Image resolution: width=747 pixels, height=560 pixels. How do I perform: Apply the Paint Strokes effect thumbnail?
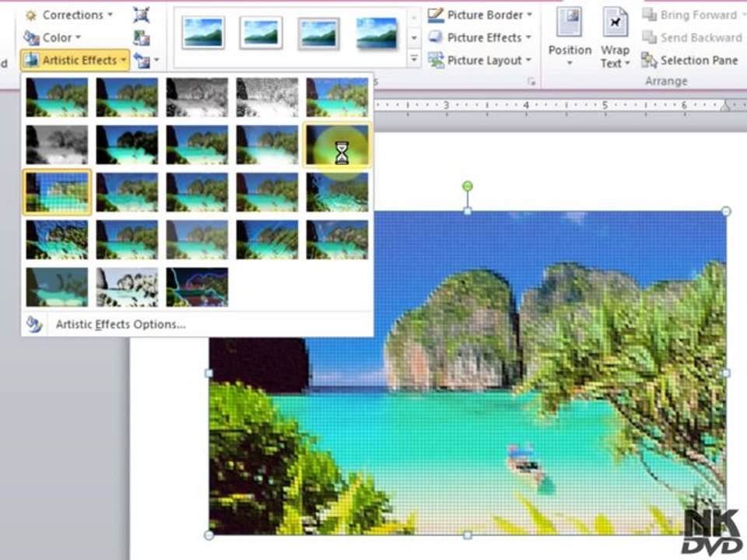(x=127, y=145)
